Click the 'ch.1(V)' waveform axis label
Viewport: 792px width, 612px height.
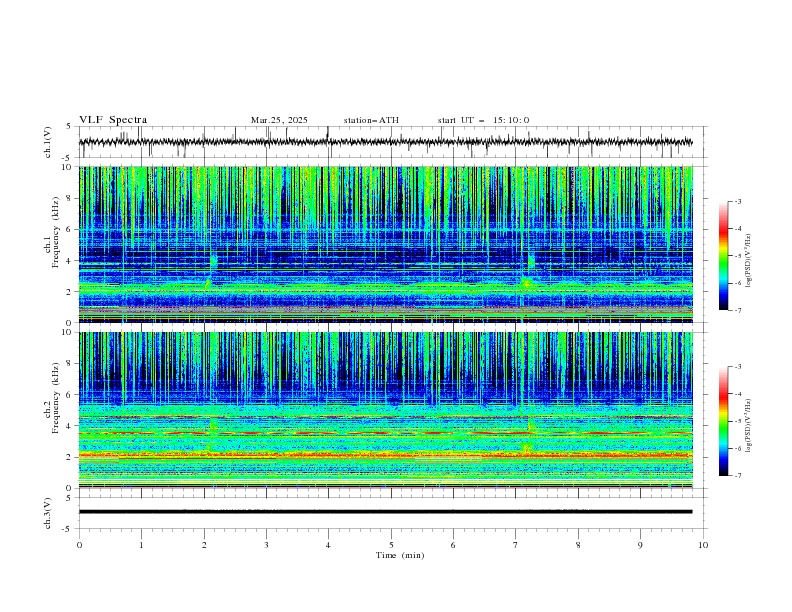[x=48, y=142]
